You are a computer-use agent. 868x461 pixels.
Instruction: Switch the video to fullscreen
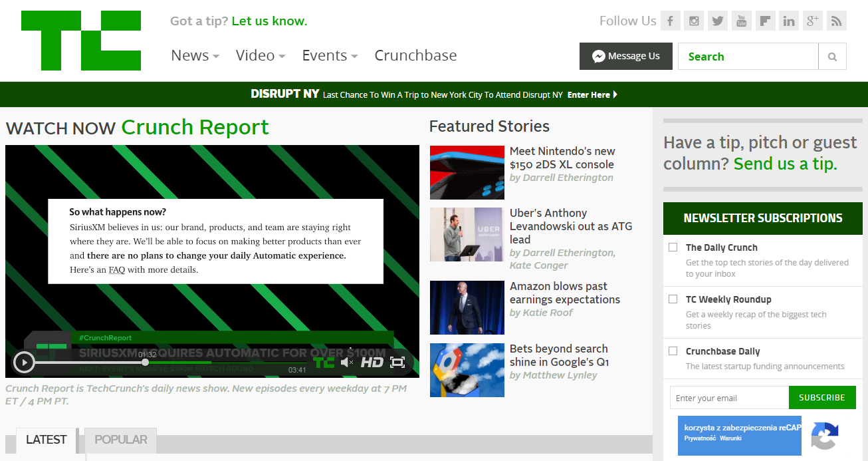(397, 362)
